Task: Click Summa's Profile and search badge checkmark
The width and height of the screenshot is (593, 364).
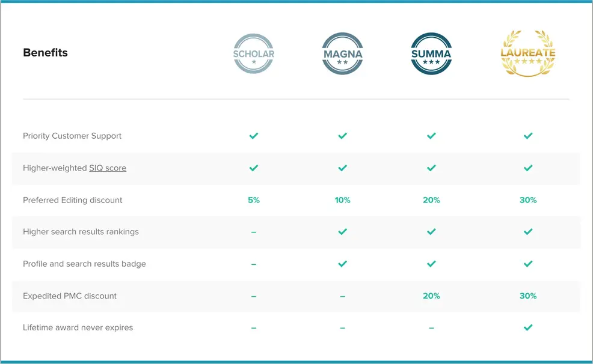Action: tap(431, 264)
